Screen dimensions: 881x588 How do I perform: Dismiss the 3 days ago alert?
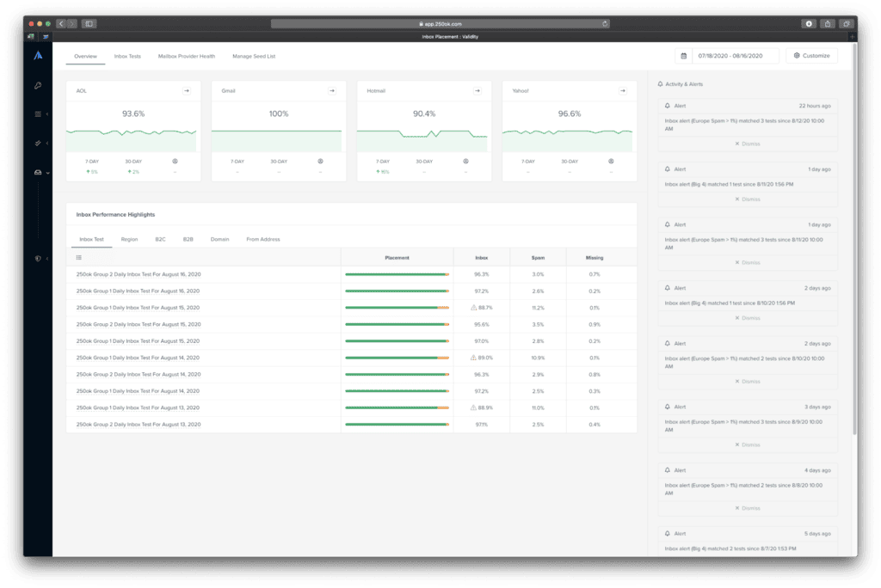coord(748,444)
